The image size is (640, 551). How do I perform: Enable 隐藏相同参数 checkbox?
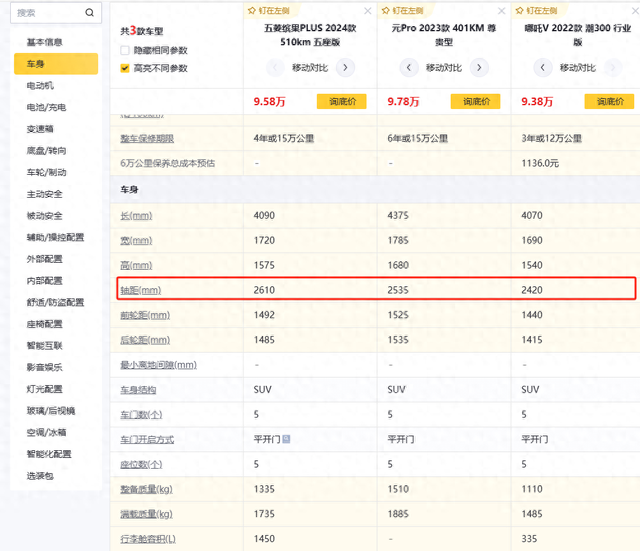click(125, 50)
